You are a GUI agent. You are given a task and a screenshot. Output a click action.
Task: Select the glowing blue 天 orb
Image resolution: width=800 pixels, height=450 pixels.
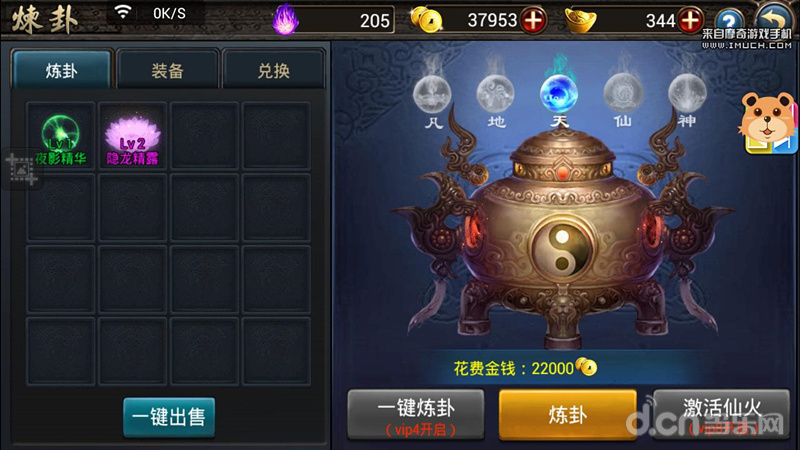[x=559, y=94]
